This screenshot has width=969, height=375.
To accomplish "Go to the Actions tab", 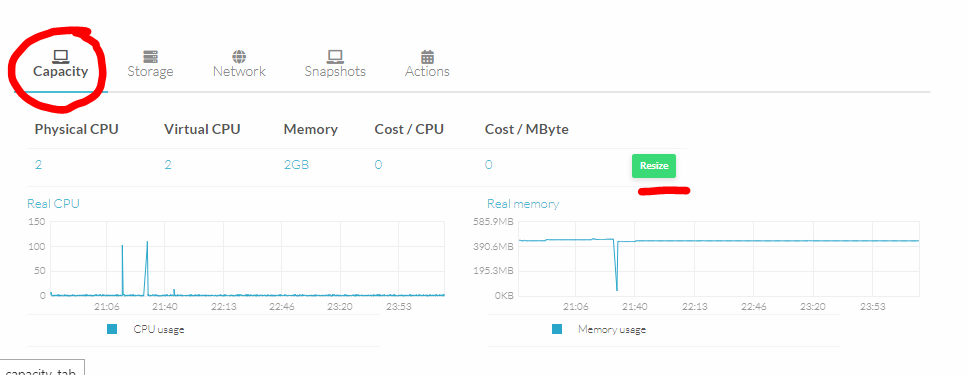I will (427, 71).
